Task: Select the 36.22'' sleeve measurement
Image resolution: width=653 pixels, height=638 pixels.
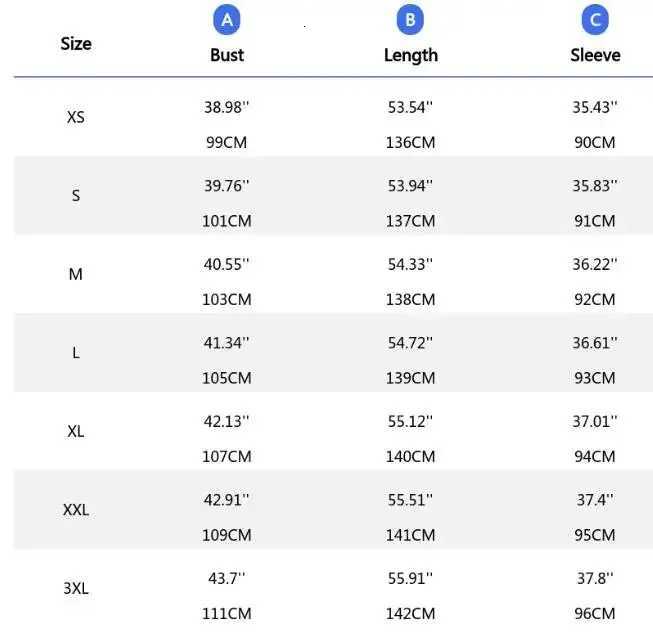Action: click(595, 264)
